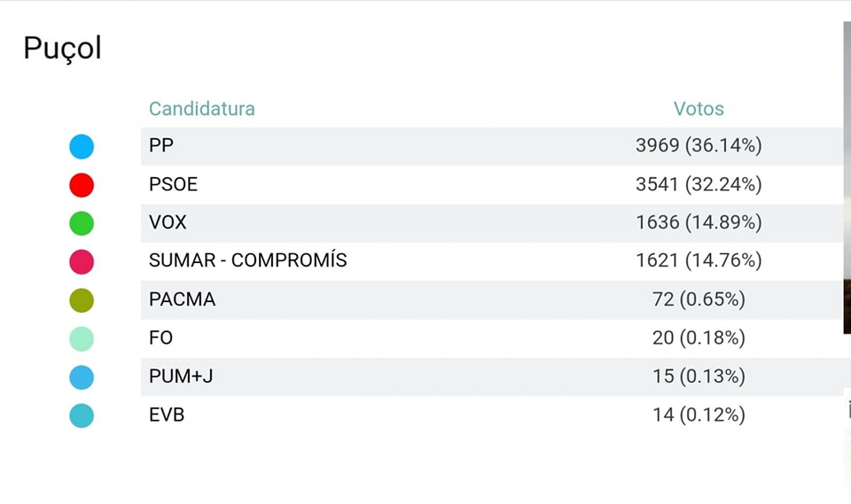This screenshot has width=851, height=504.
Task: Click the PP votes 3969 (36.14%)
Action: pyautogui.click(x=699, y=145)
